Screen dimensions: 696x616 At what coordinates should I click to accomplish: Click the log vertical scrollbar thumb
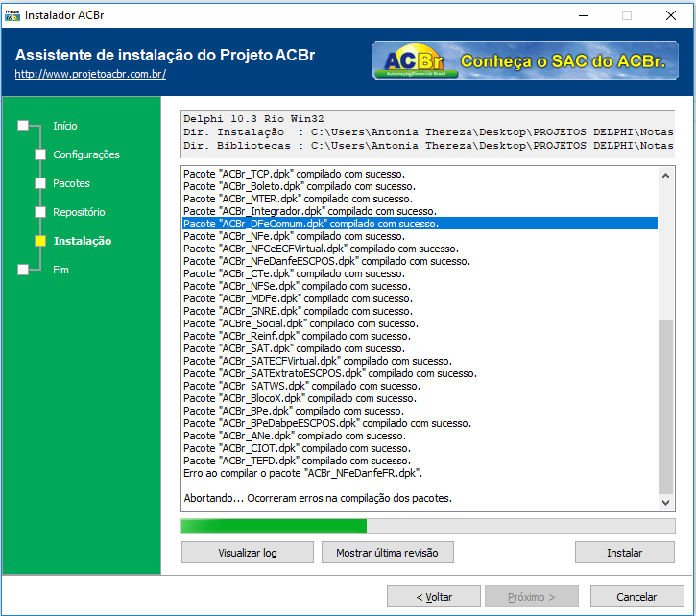pyautogui.click(x=665, y=406)
